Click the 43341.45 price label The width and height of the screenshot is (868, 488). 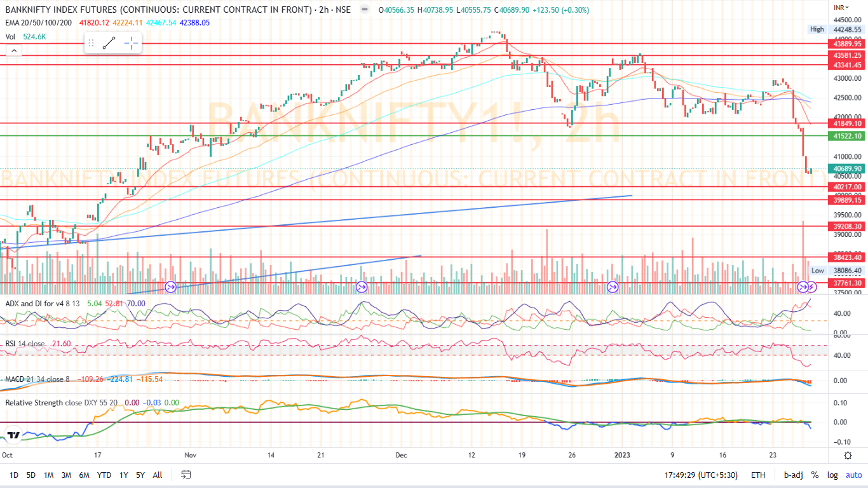tap(848, 65)
